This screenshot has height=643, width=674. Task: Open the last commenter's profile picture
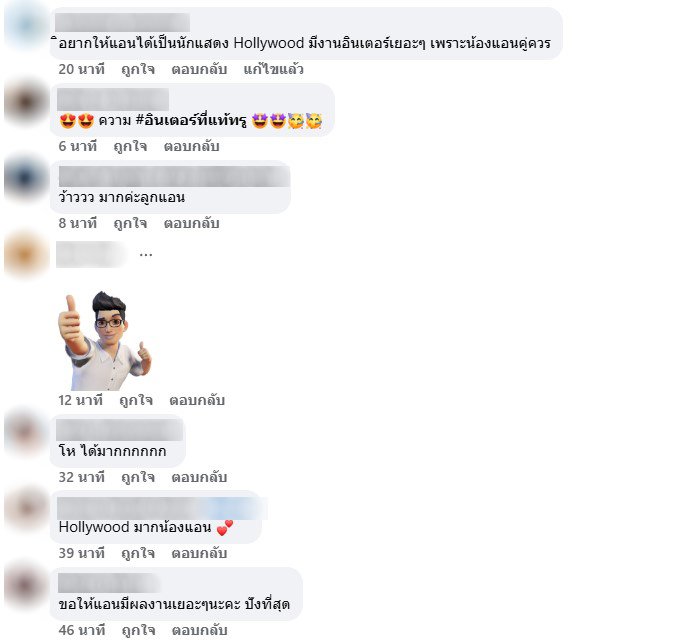pos(26,586)
